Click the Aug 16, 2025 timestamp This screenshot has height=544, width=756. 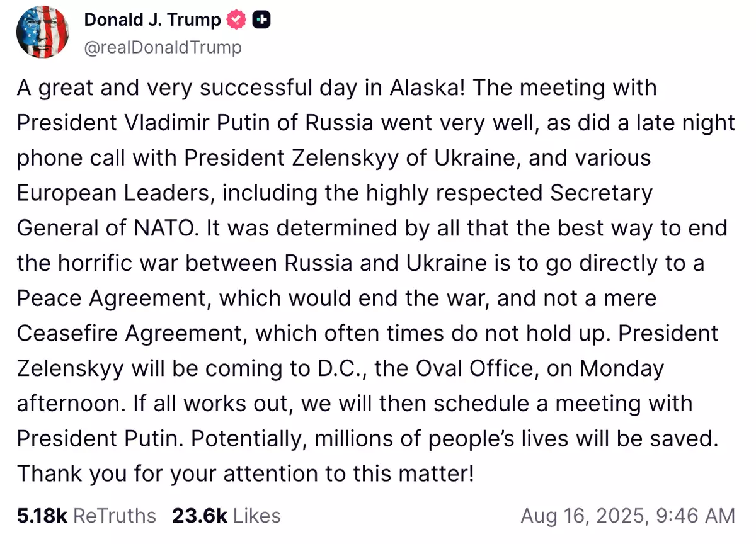click(x=627, y=516)
